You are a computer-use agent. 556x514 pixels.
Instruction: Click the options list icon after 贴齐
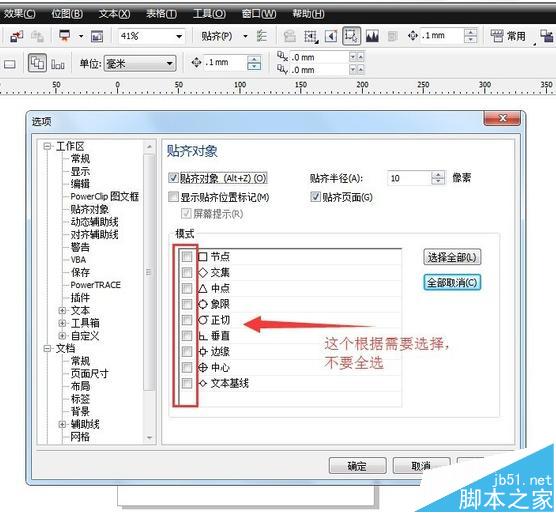point(262,36)
